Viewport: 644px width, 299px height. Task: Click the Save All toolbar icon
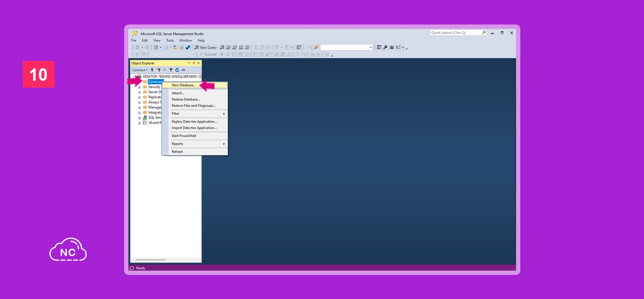[188, 47]
